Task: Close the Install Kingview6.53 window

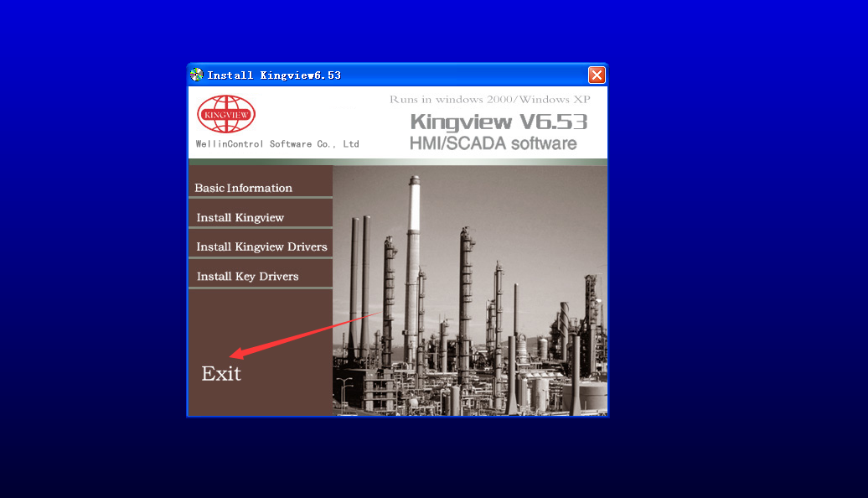Action: [597, 75]
